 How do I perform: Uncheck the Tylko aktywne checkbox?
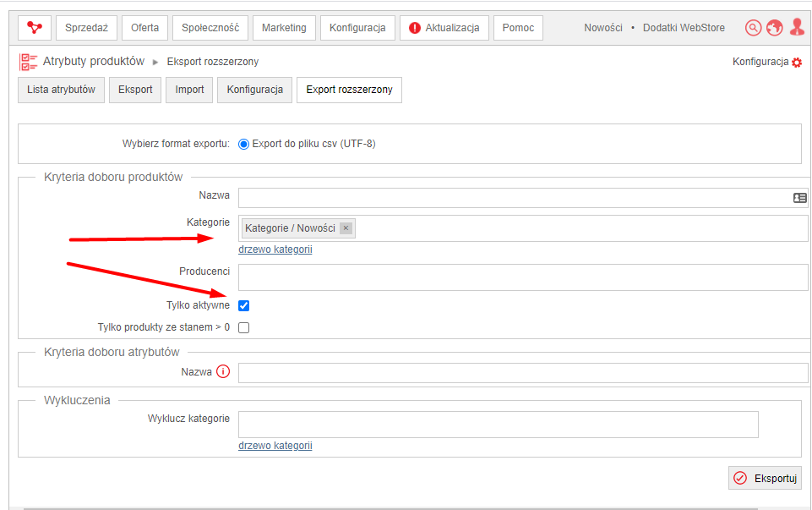point(243,306)
